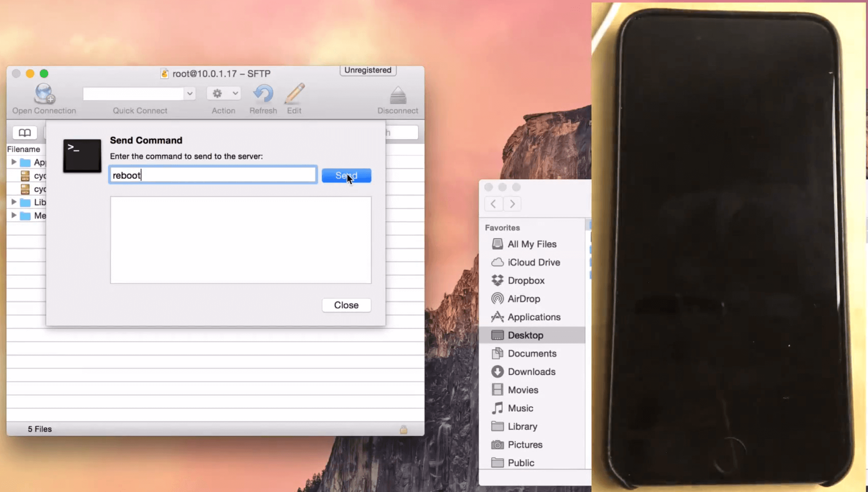The height and width of the screenshot is (492, 868).
Task: Click the Unregistered badge
Action: click(368, 70)
